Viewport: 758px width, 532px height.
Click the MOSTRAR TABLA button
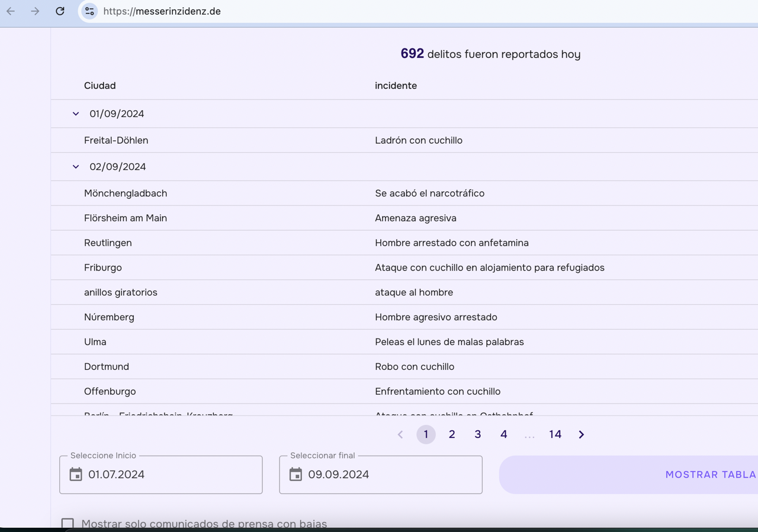click(x=629, y=475)
